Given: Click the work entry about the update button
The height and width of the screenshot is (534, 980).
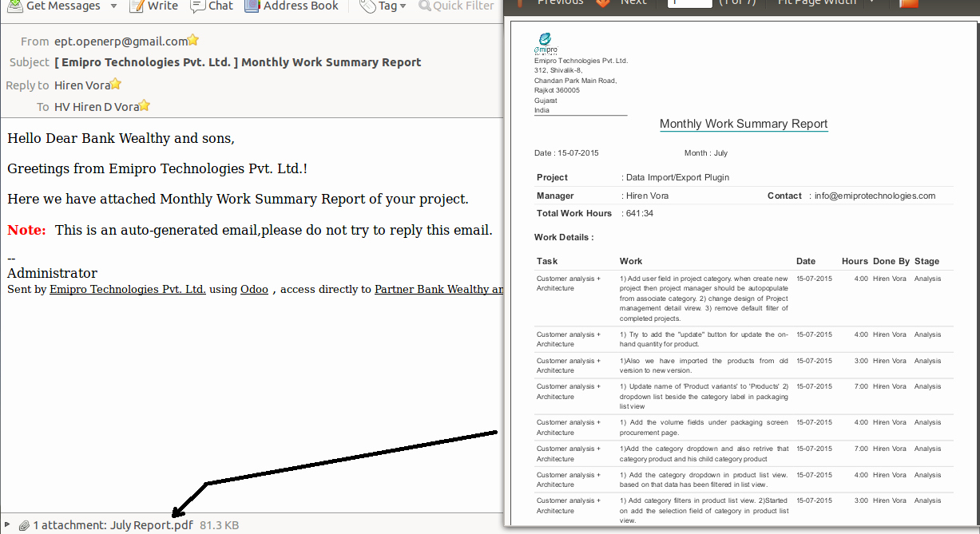Looking at the screenshot, I should tap(704, 339).
